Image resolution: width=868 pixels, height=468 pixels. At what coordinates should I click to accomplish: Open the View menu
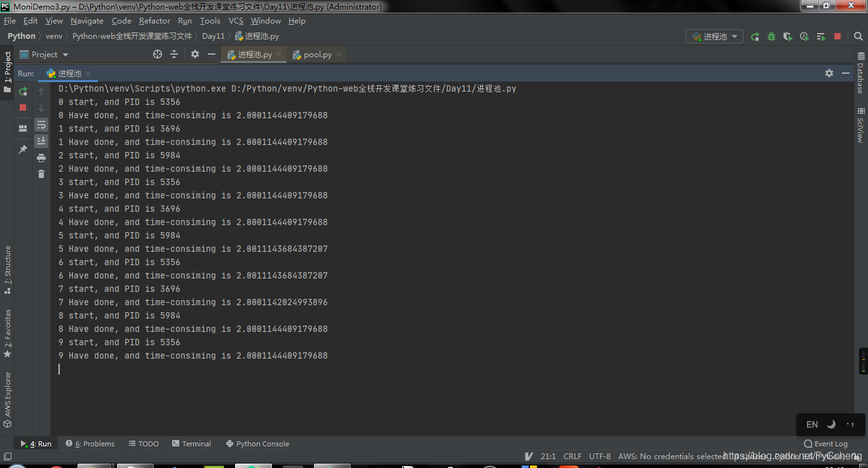click(54, 21)
